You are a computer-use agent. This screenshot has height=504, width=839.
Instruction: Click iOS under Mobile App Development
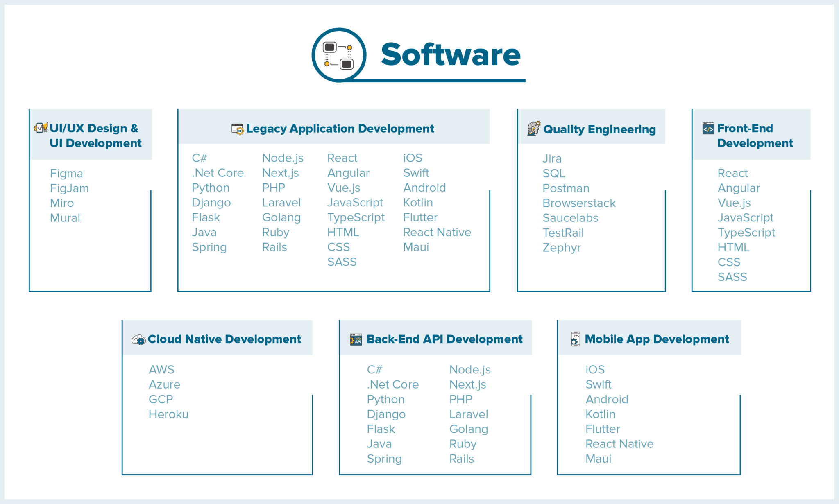[x=595, y=370]
